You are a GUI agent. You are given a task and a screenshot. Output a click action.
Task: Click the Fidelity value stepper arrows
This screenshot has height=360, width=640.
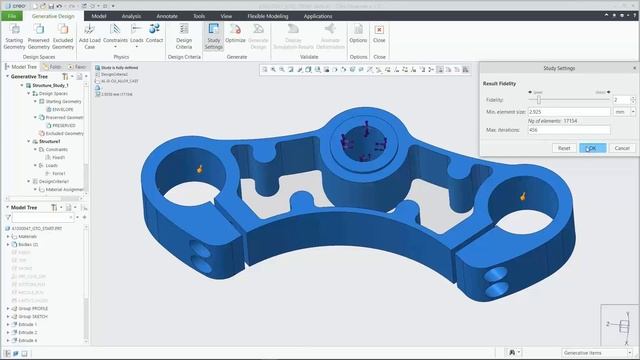point(633,100)
